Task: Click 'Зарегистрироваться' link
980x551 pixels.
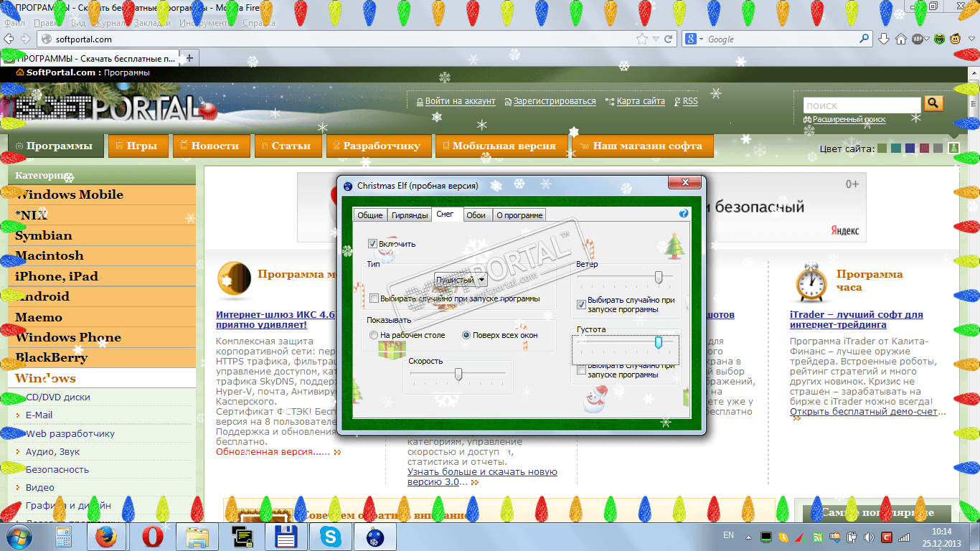Action: (555, 101)
